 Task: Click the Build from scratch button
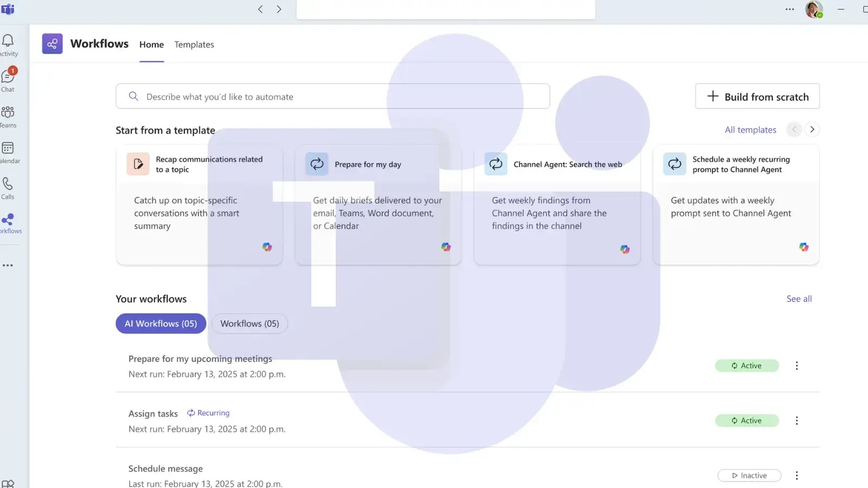[757, 96]
